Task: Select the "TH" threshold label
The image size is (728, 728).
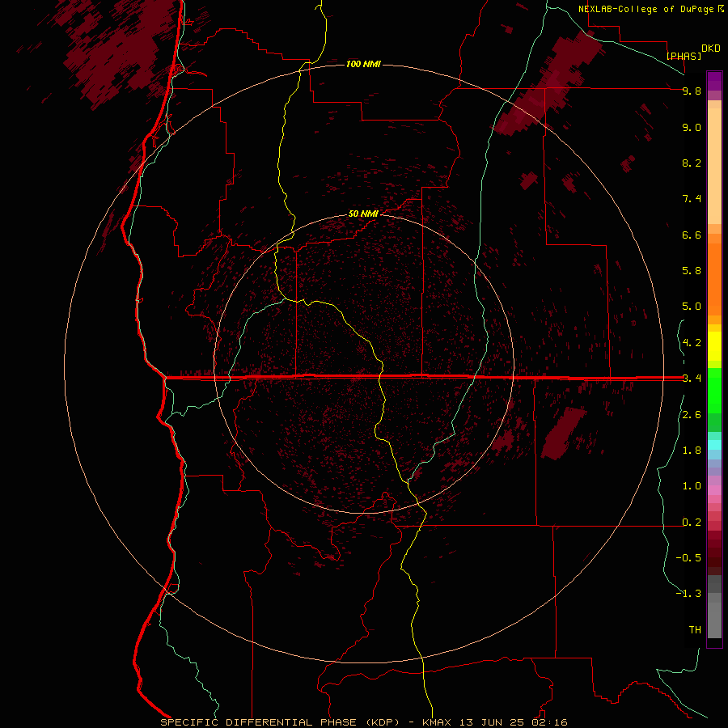Action: 695,630
